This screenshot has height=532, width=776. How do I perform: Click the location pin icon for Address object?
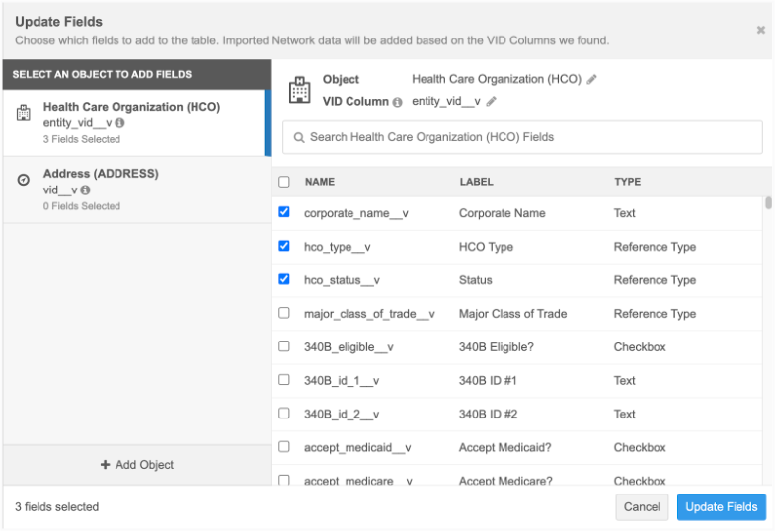[25, 181]
